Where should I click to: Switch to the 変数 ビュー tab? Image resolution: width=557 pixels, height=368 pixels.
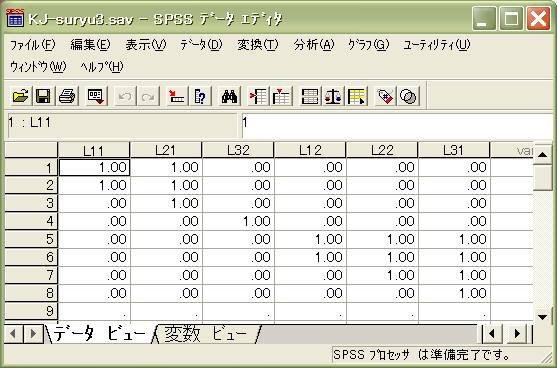pyautogui.click(x=207, y=334)
